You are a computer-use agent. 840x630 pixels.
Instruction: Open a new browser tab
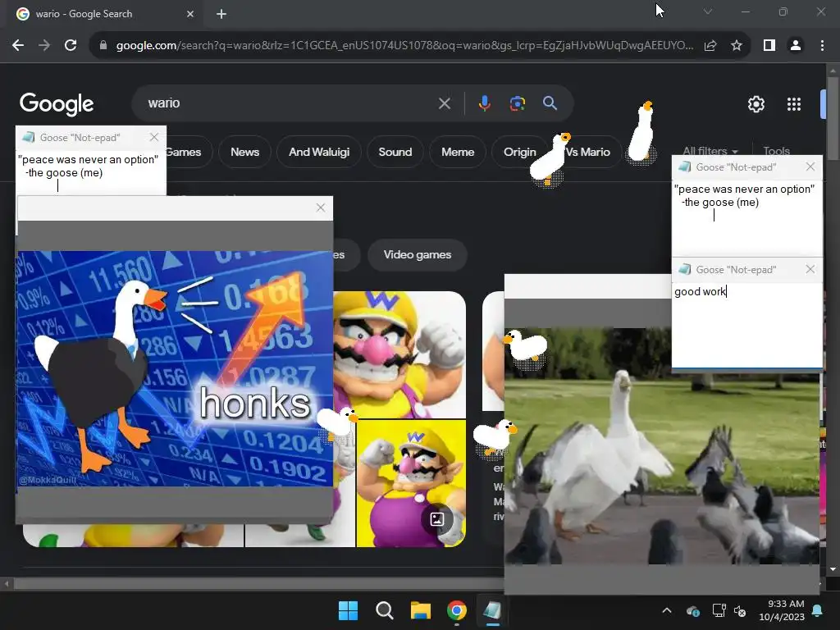tap(221, 14)
